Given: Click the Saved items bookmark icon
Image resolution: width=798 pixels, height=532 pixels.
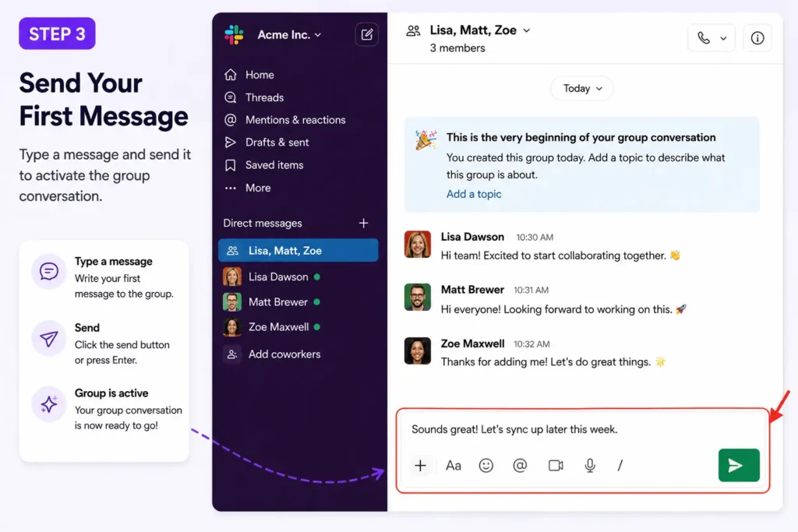Looking at the screenshot, I should click(231, 165).
